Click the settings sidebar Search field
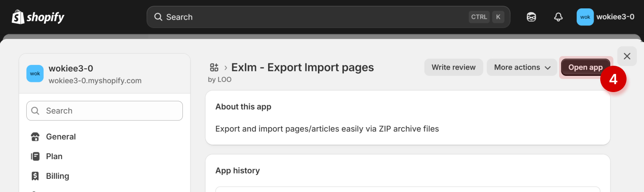This screenshot has width=644, height=192. (105, 111)
